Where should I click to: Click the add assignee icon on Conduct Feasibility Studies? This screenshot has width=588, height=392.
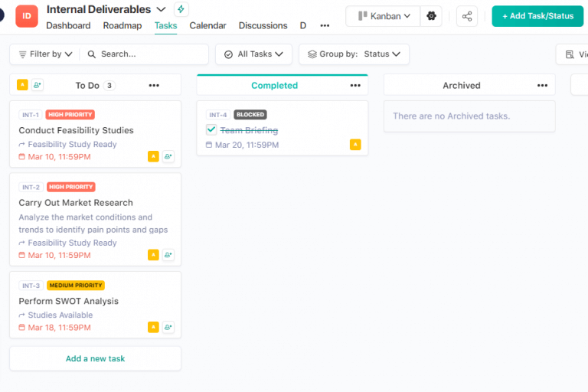168,156
